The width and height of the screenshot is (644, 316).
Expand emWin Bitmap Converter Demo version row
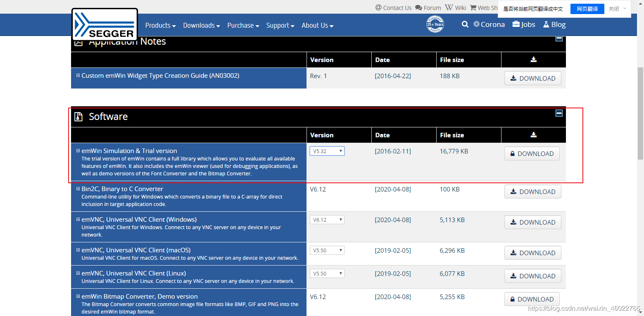click(78, 297)
